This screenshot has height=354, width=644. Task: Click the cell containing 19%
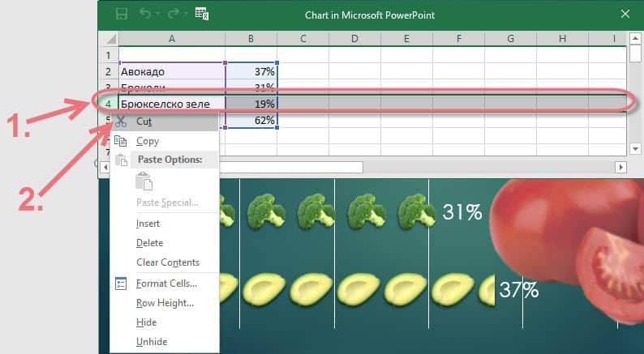(251, 104)
